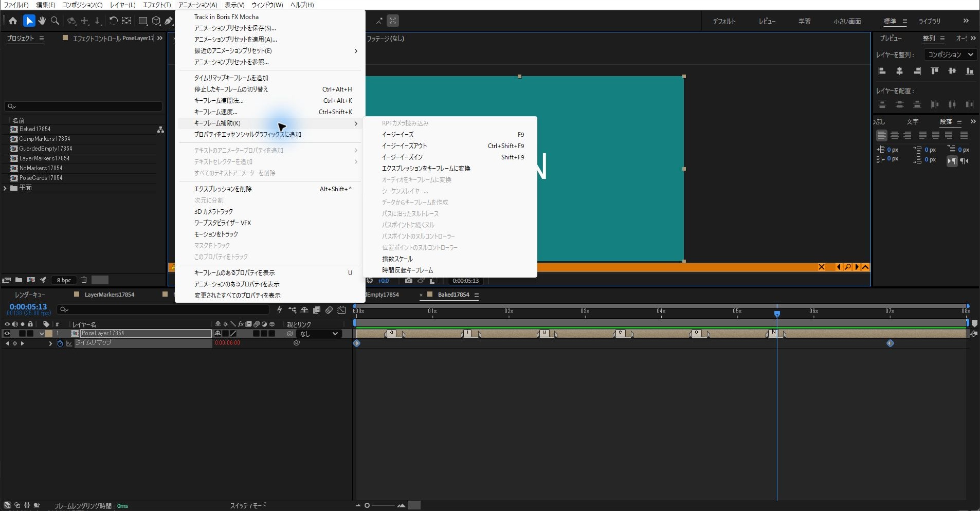Viewport: 980px width, 511px height.
Task: Go to the Home screen icon
Action: (13, 21)
